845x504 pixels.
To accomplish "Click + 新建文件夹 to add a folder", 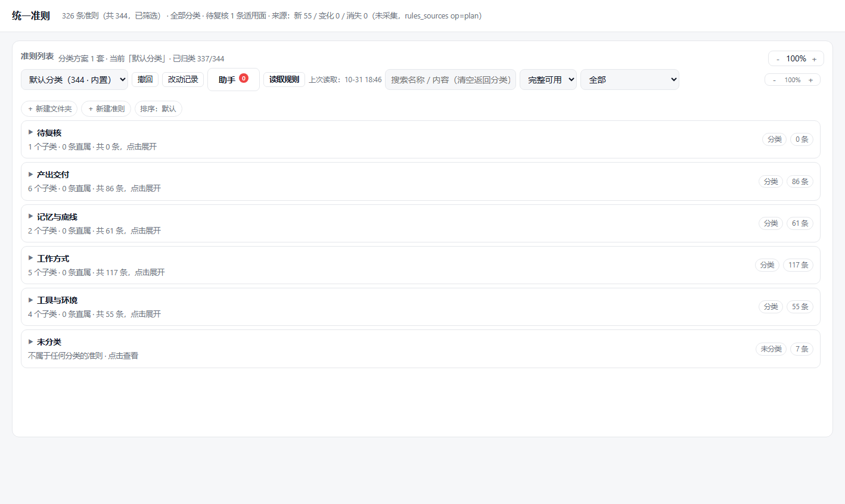I will pos(49,108).
